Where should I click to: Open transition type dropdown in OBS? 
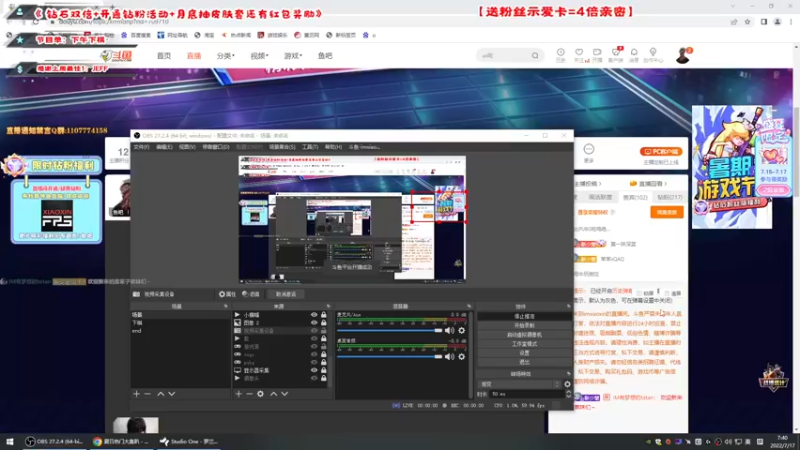[520, 384]
